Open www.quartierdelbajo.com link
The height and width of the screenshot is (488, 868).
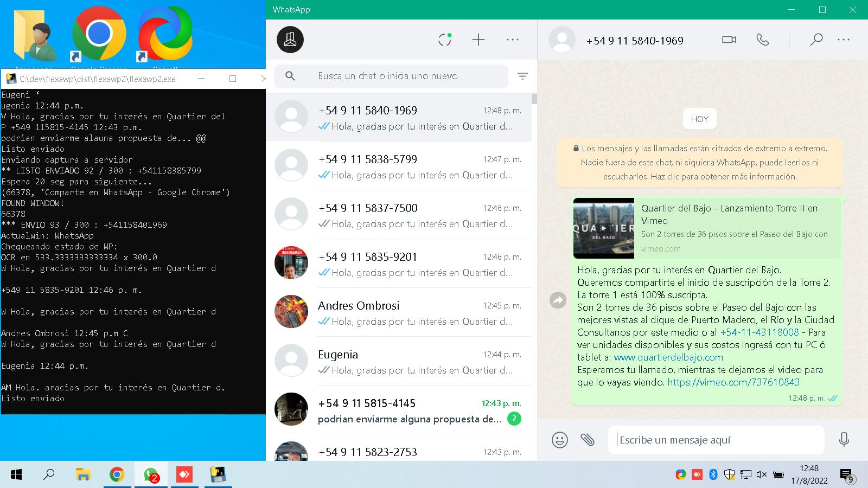coord(668,357)
